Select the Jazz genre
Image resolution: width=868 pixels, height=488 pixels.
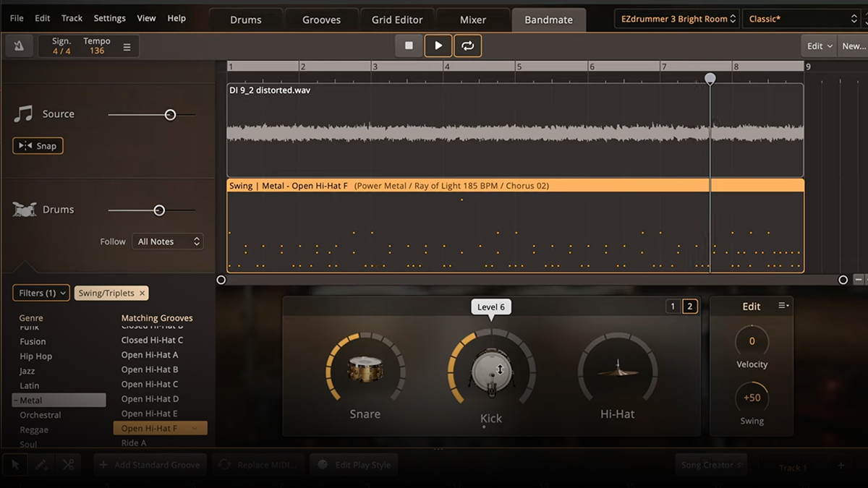(x=27, y=371)
